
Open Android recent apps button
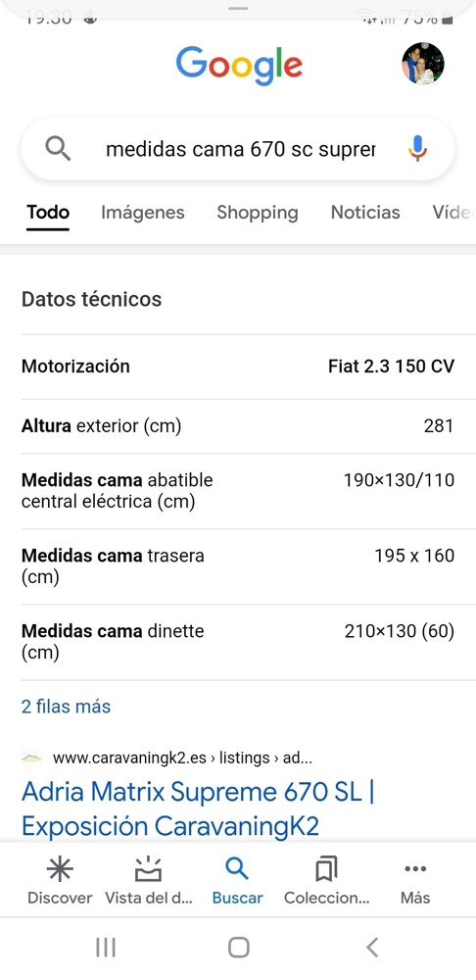pyautogui.click(x=106, y=948)
